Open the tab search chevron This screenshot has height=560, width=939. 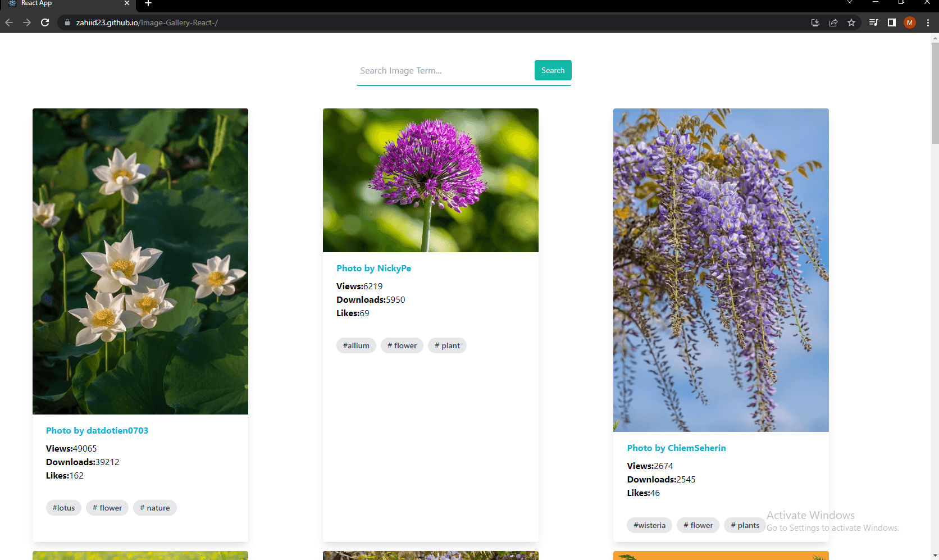pyautogui.click(x=850, y=2)
